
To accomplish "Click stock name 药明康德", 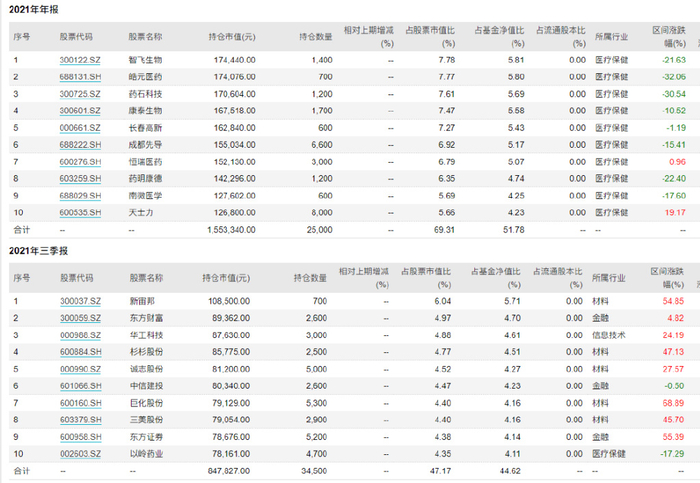I will click(x=145, y=179).
